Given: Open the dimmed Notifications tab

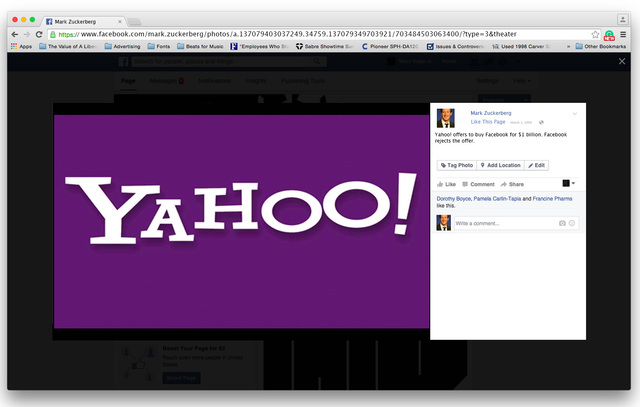Looking at the screenshot, I should tap(215, 81).
